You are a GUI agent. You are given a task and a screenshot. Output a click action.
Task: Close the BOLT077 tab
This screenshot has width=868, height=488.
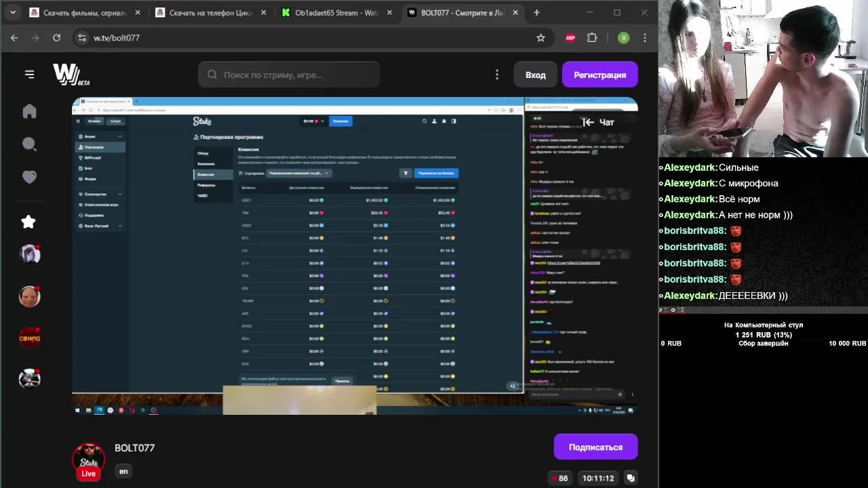pos(515,12)
